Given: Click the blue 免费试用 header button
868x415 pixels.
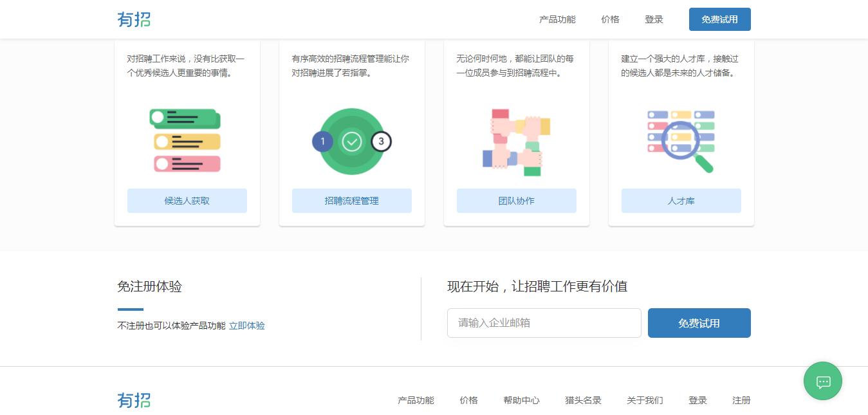Looking at the screenshot, I should pyautogui.click(x=719, y=19).
